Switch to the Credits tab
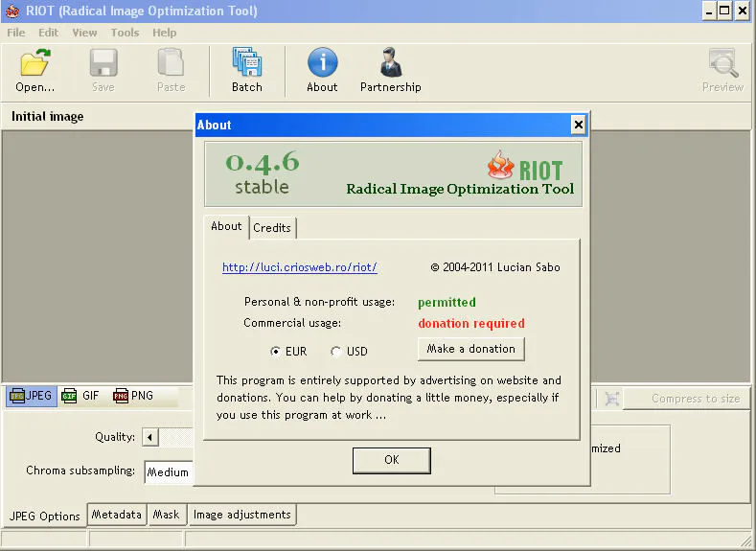756x551 pixels. pos(272,227)
